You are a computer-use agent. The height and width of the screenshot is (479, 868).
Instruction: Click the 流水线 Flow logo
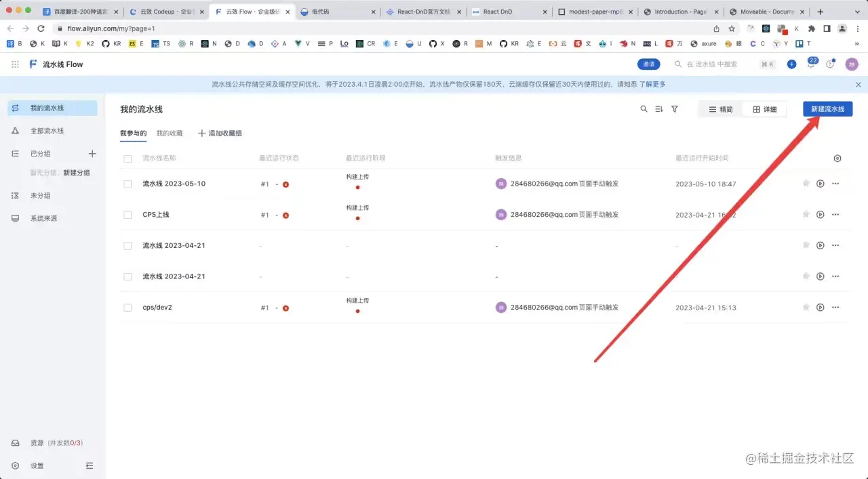(x=56, y=64)
